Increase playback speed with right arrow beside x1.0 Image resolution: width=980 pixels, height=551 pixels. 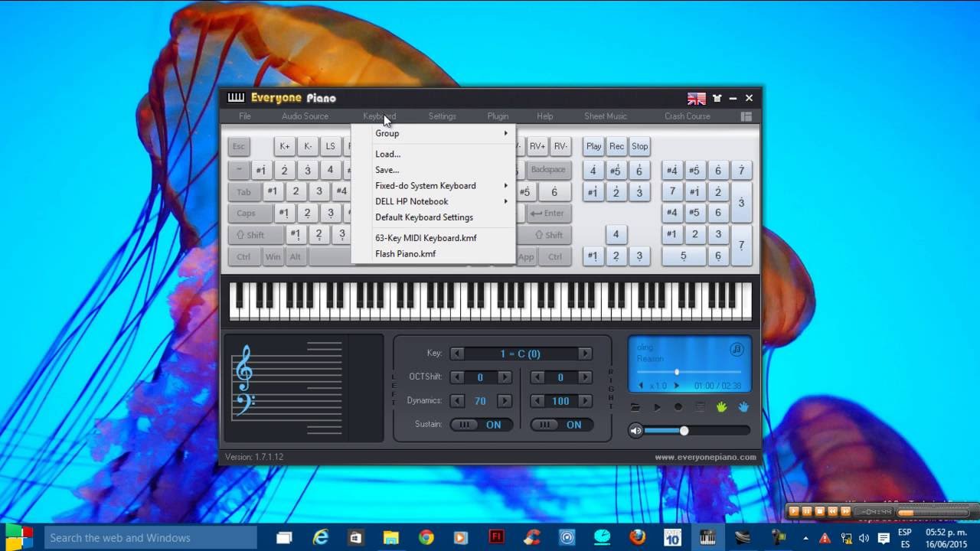point(676,386)
